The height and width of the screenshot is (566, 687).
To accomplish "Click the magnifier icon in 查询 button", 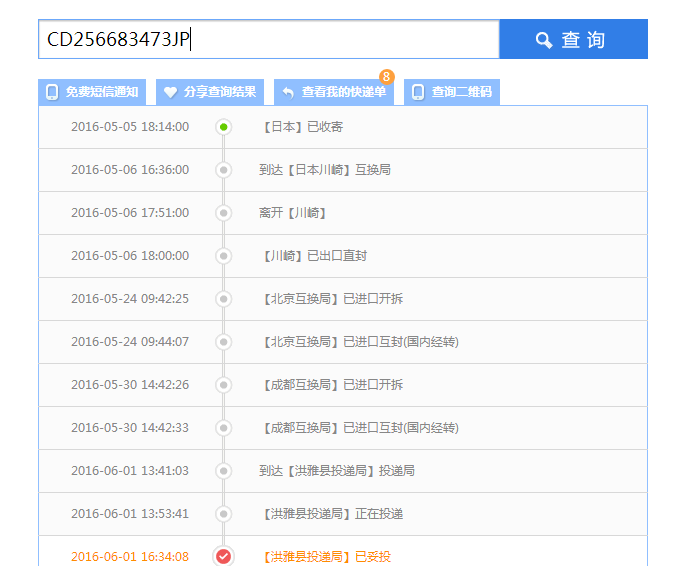I will coord(544,40).
